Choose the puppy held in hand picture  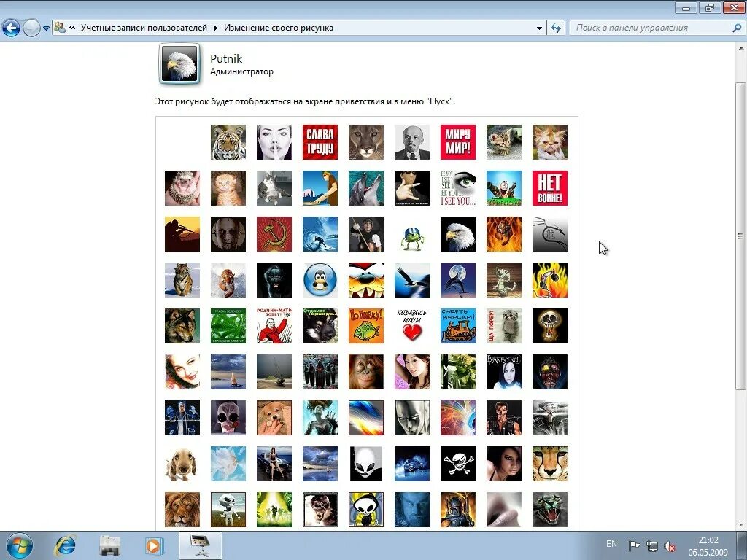[x=274, y=418]
